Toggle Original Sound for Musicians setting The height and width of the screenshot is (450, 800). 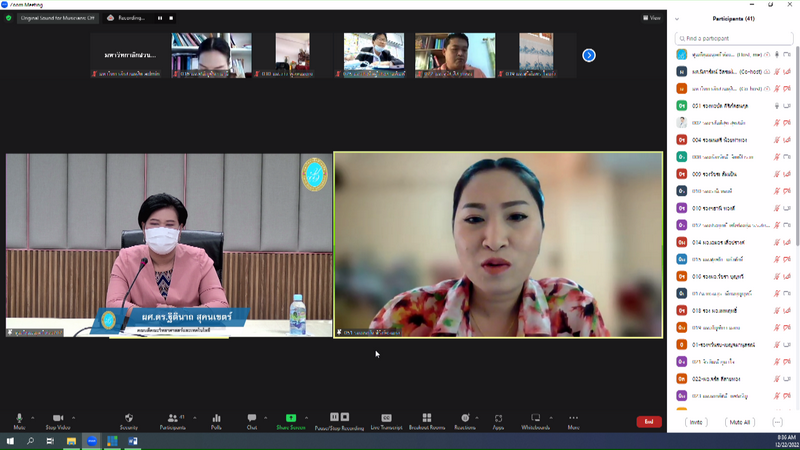coord(56,18)
